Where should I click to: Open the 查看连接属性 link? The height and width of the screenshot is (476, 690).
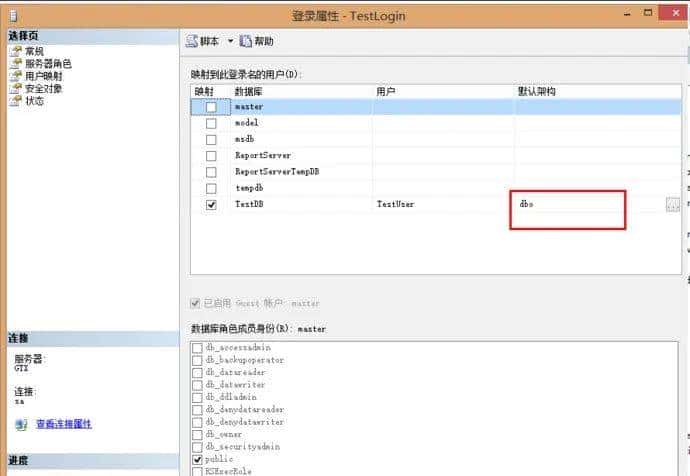point(64,424)
